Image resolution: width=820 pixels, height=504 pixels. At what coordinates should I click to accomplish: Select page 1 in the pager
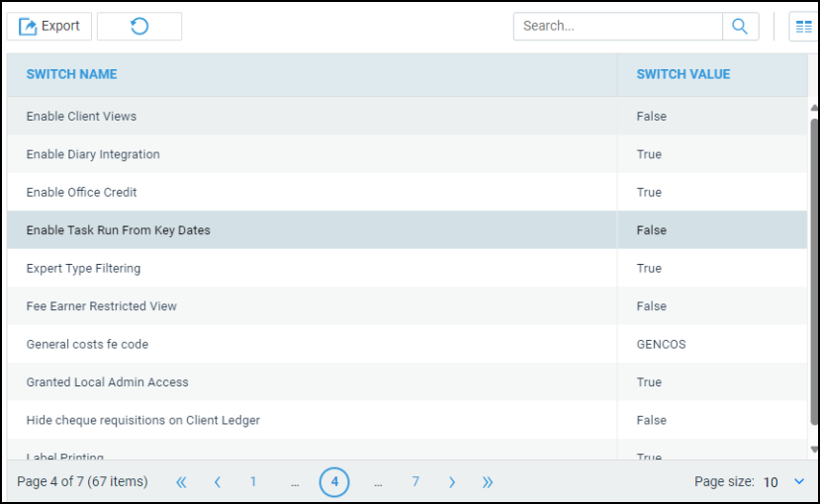tap(253, 482)
